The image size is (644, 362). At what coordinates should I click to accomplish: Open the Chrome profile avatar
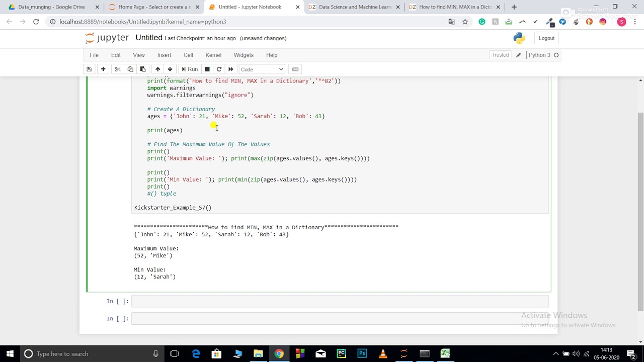pos(621,22)
